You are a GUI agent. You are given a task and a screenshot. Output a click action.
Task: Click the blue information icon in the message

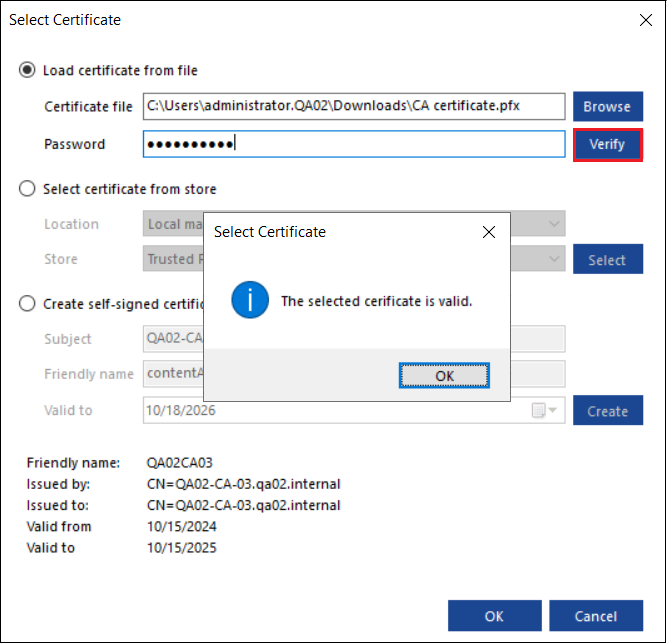pyautogui.click(x=249, y=300)
